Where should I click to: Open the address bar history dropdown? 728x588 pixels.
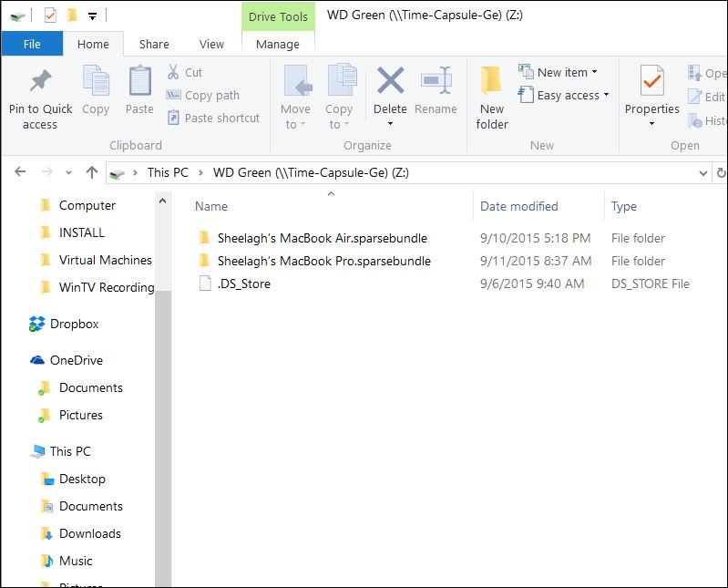coord(702,173)
